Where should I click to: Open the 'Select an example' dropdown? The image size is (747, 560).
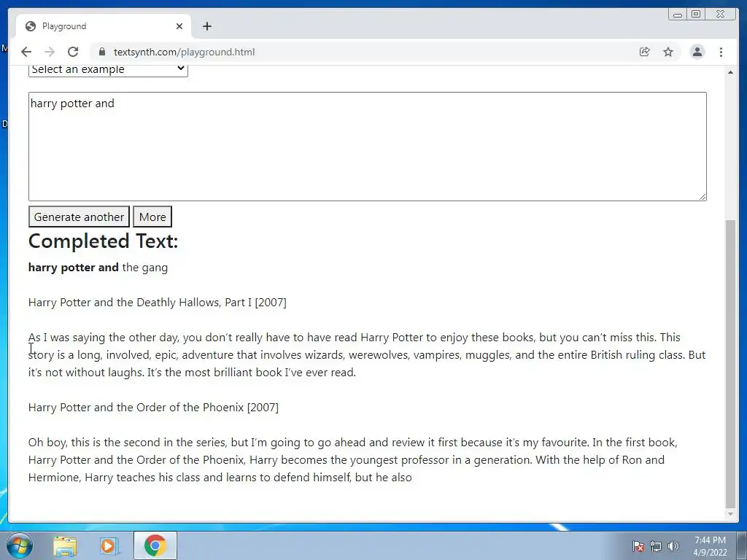coord(108,70)
